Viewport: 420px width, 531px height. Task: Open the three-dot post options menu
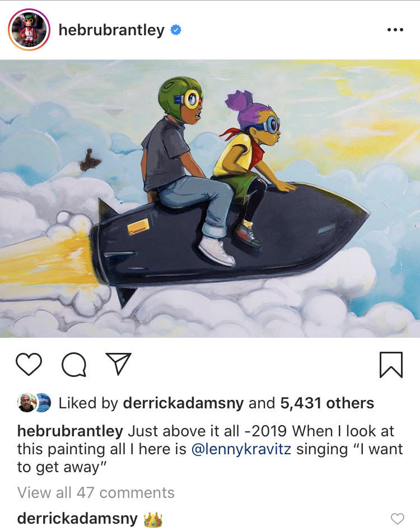click(395, 30)
